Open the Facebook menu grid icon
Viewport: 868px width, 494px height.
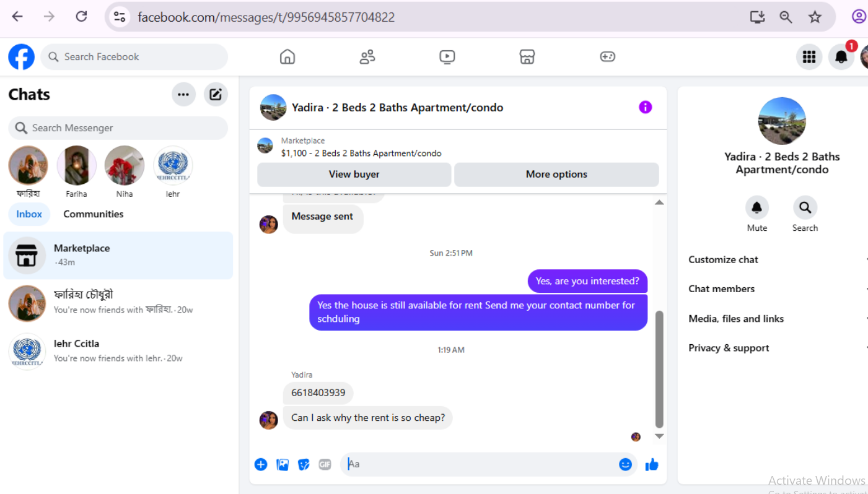[809, 57]
